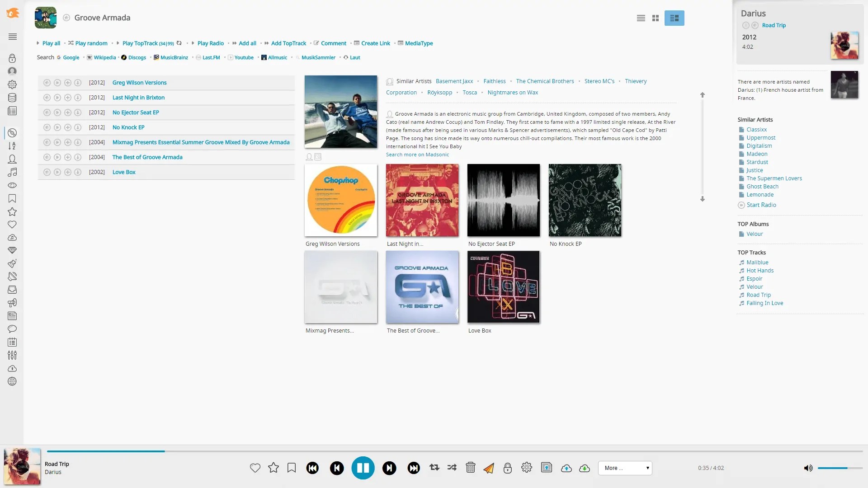868x488 pixels.
Task: Open the settings gear in the sidebar
Action: (12, 84)
